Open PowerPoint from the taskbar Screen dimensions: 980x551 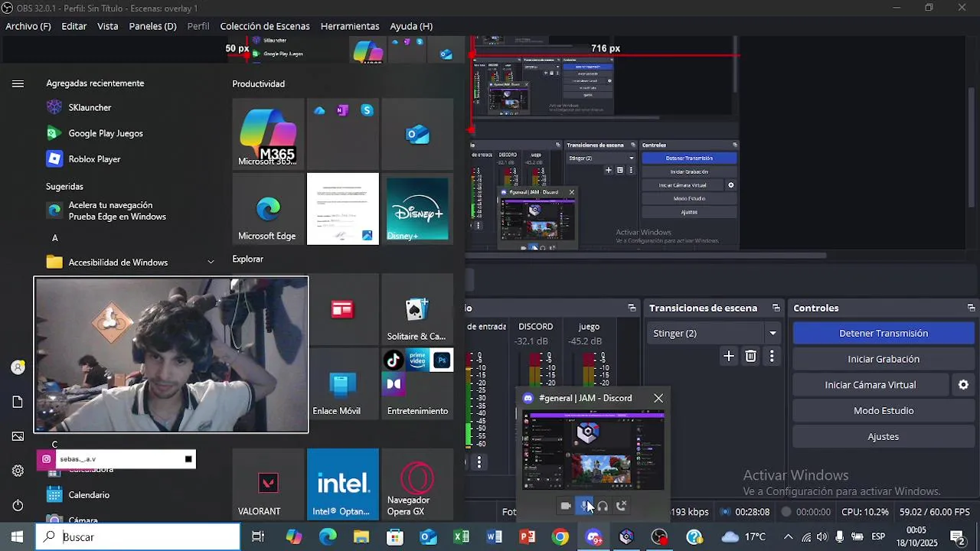coord(528,537)
